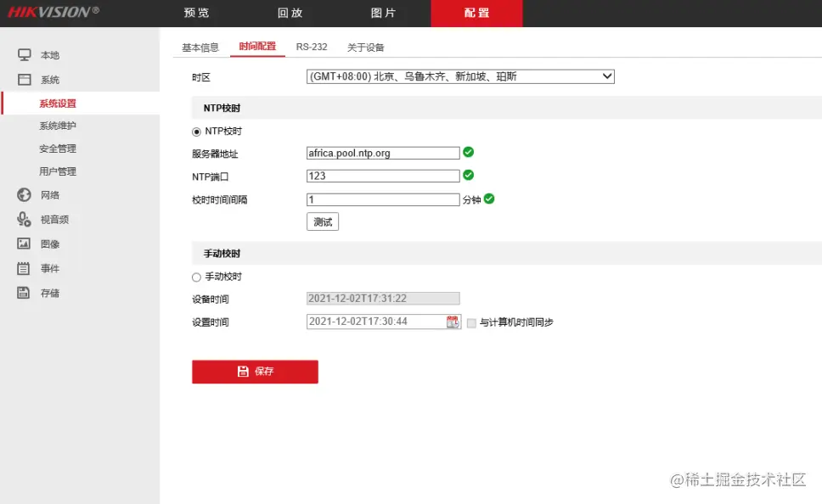822x504 pixels.
Task: Select the NTP校时 radio button
Action: point(197,132)
